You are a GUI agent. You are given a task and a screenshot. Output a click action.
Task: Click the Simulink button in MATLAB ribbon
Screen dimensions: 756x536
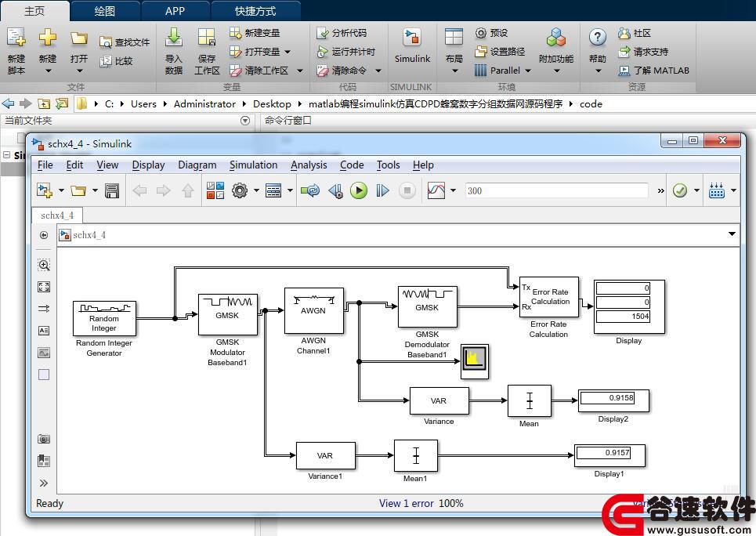412,47
